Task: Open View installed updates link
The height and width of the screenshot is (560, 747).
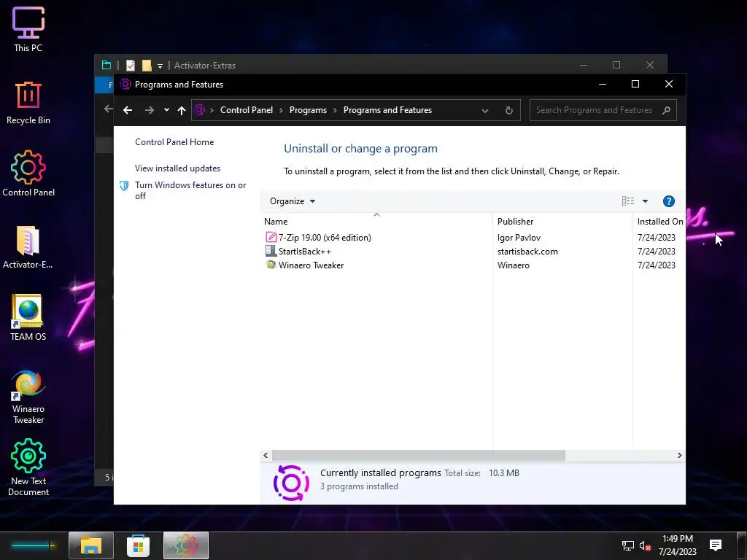Action: (x=177, y=168)
